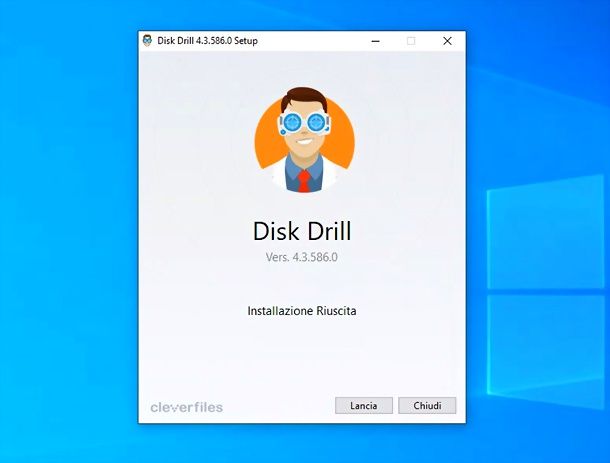Close the setup window with the X button
Image resolution: width=610 pixels, height=463 pixels.
click(x=447, y=41)
